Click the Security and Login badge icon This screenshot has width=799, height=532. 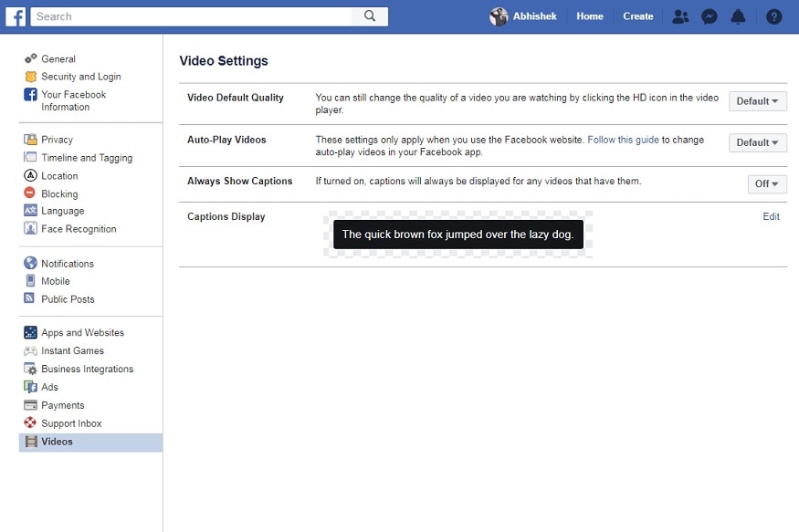coord(30,77)
